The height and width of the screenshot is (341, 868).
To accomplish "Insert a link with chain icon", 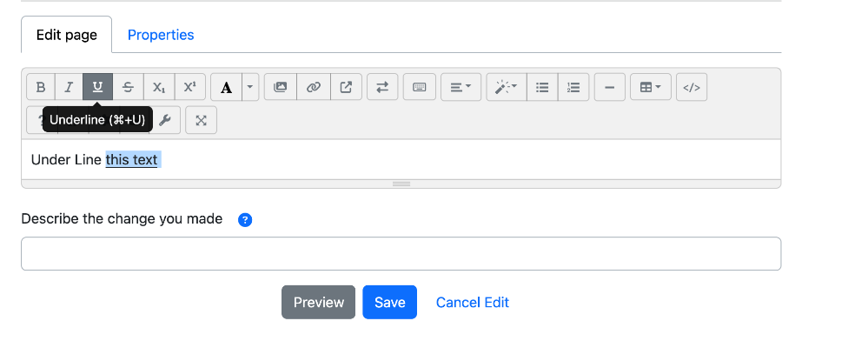I will click(x=314, y=87).
